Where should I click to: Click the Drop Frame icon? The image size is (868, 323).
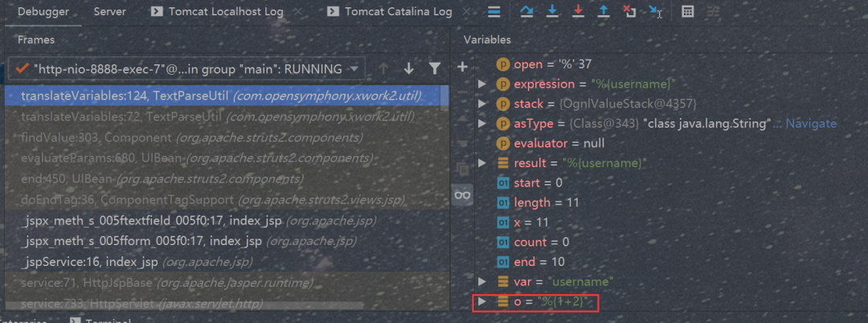click(629, 11)
